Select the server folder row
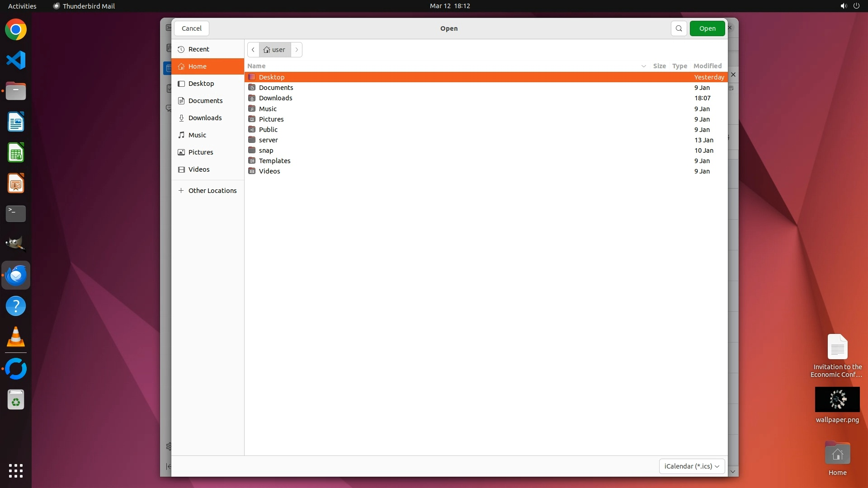 pos(269,140)
